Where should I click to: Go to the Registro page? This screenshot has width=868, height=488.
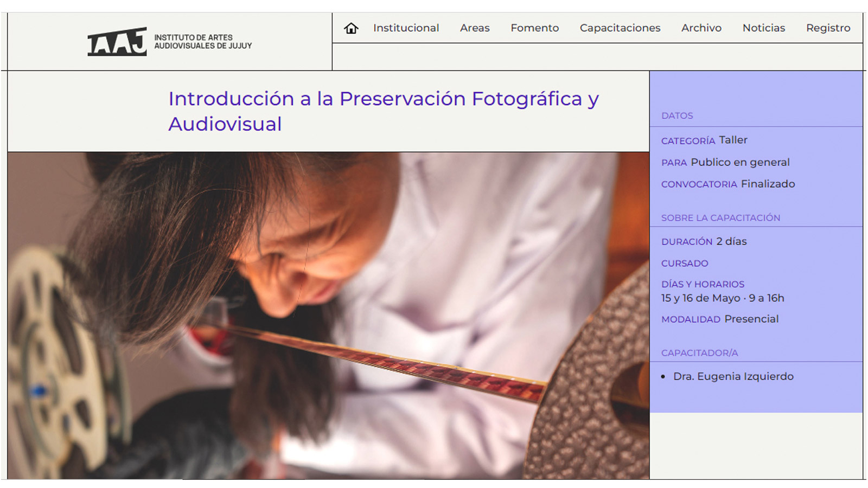(x=828, y=28)
